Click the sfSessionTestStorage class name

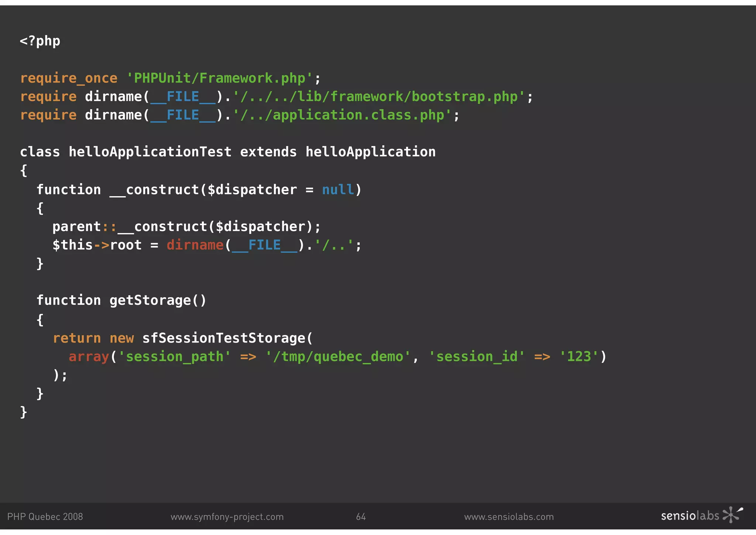(223, 338)
